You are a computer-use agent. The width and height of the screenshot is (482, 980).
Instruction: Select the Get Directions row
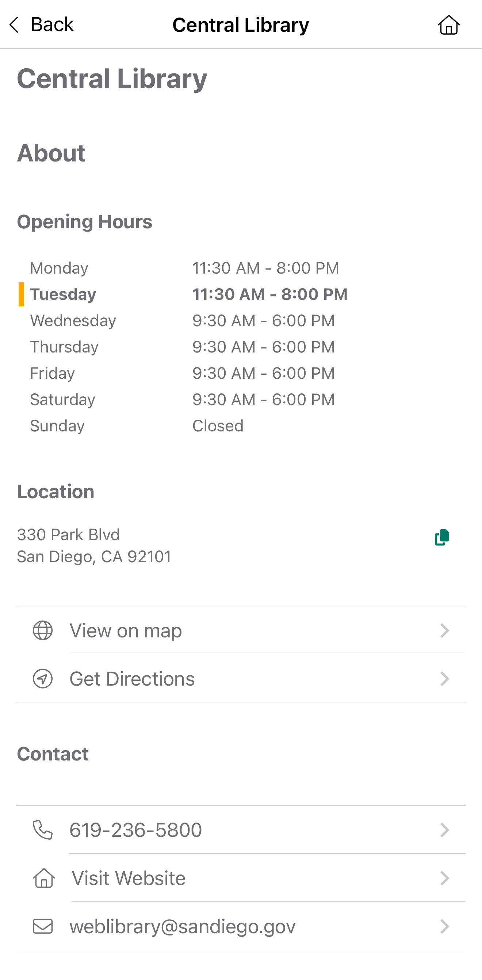point(241,679)
